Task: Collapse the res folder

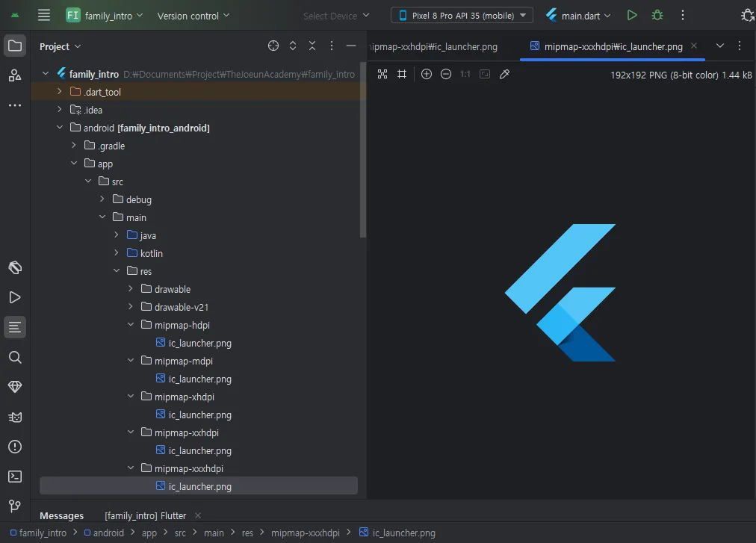Action: tap(117, 270)
